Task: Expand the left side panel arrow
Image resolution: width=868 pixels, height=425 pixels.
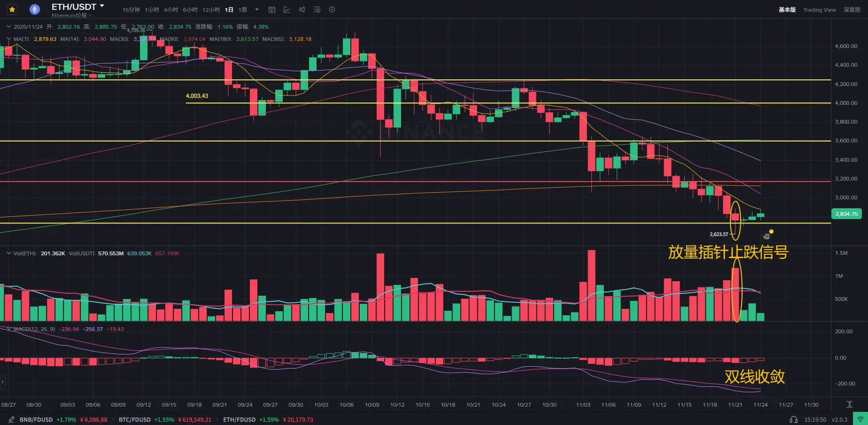Action: tap(2, 382)
